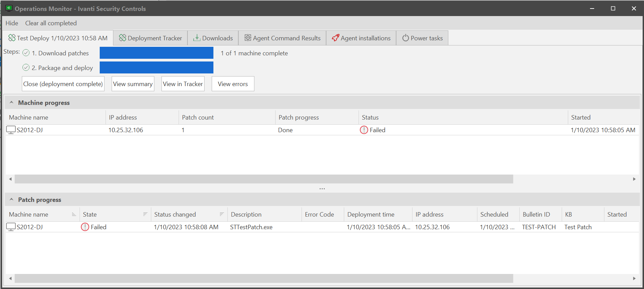Collapse the Patch progress section

tap(12, 199)
